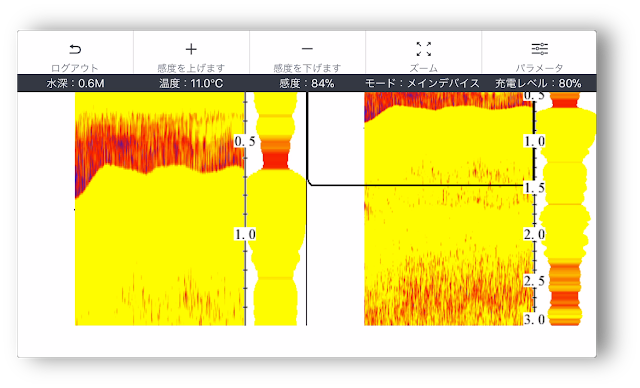This screenshot has height=388, width=640.
Task: Click the left zoomed sonar echogram
Action: pos(160,208)
